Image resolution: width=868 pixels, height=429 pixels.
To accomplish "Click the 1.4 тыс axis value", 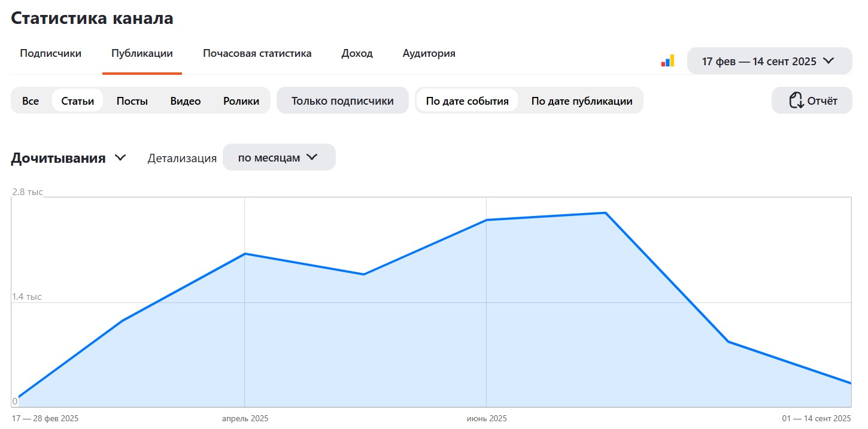I will (27, 297).
